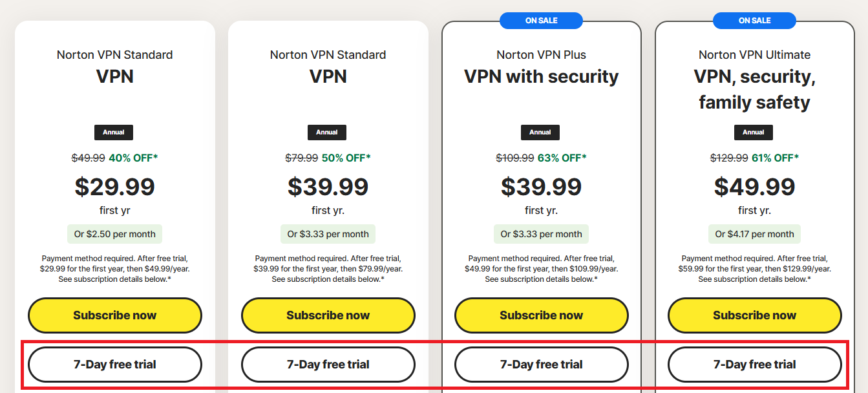Subscribe now to the $39.99 Standard plan

point(328,315)
